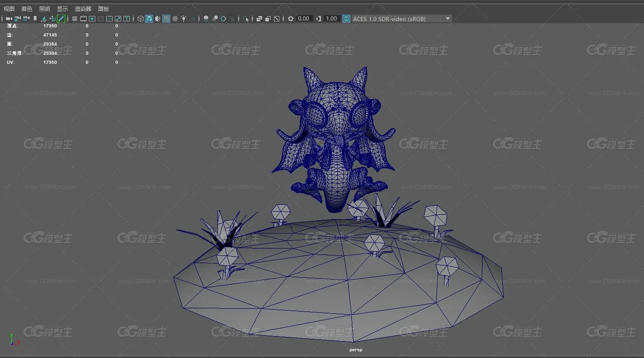Select the Smooth Shade All icon
The width and height of the screenshot is (644, 358).
149,19
